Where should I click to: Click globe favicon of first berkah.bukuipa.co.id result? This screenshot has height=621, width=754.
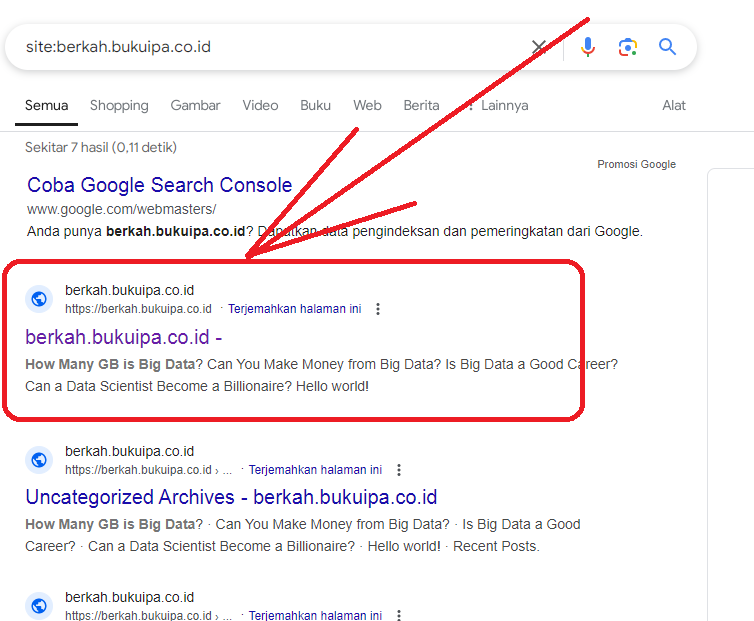[39, 299]
